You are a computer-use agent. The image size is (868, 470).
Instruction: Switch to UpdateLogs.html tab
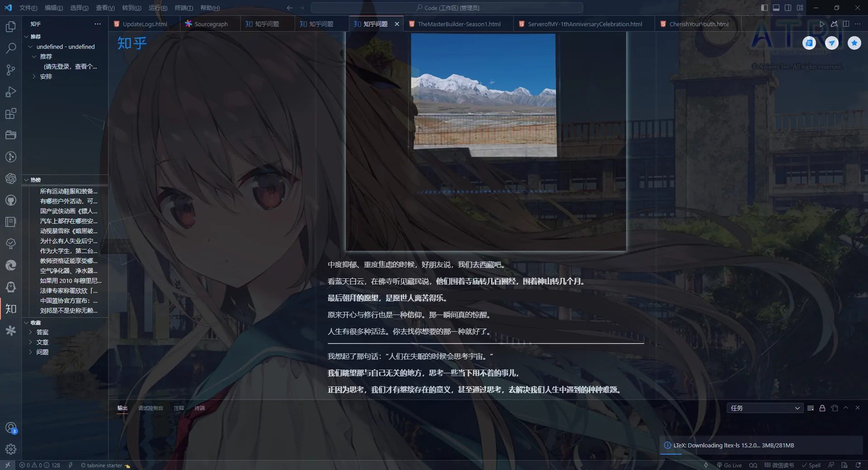point(145,24)
